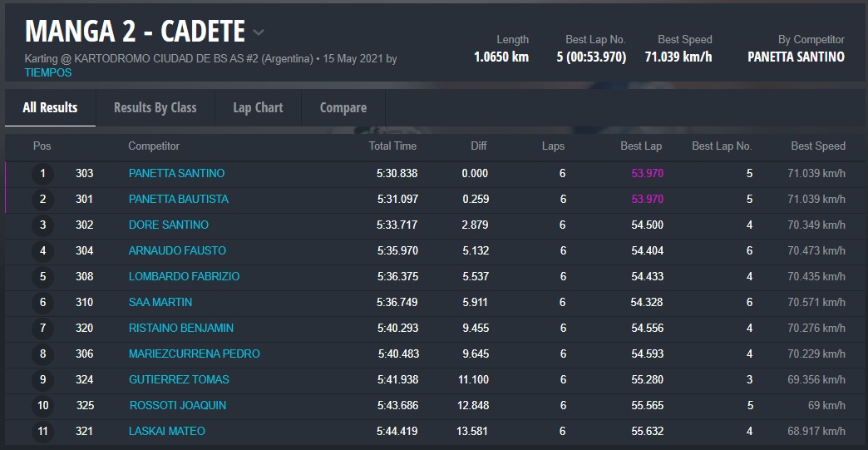Click the position 11 badge
Viewport: 868px width, 450px height.
[42, 432]
